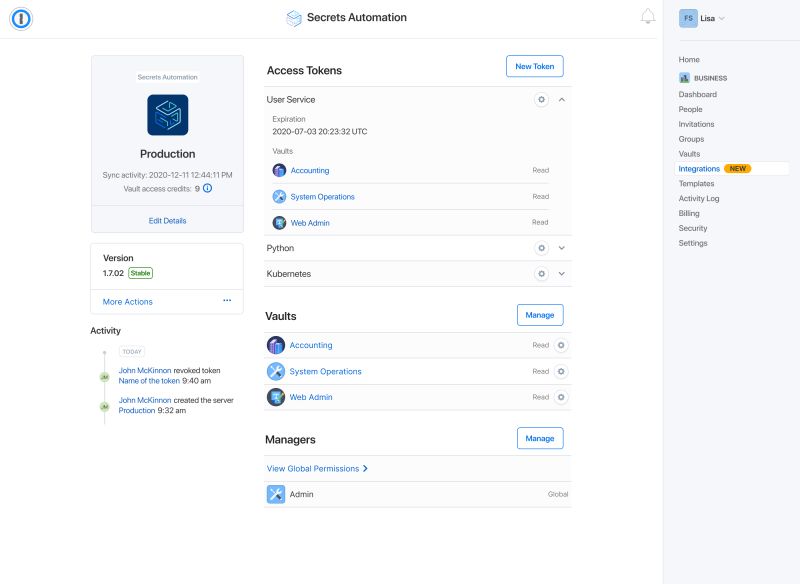
Task: Open the gear for the Accounting vault row
Action: pos(561,345)
